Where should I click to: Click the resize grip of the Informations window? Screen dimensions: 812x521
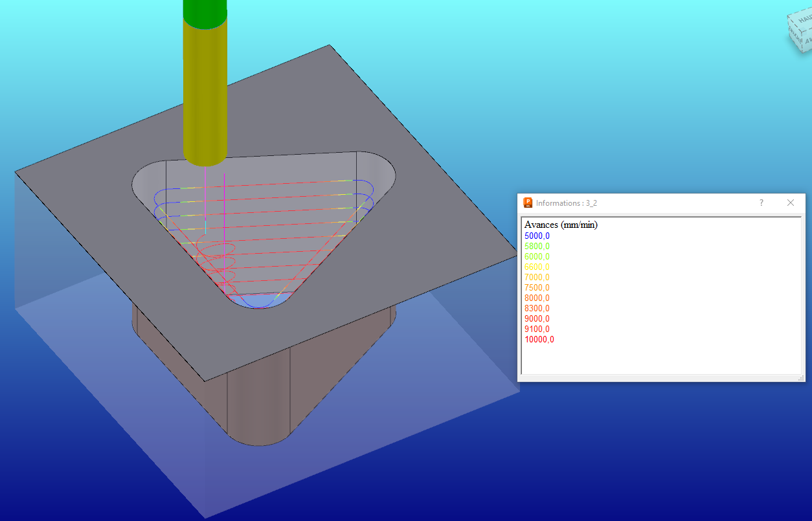[801, 377]
